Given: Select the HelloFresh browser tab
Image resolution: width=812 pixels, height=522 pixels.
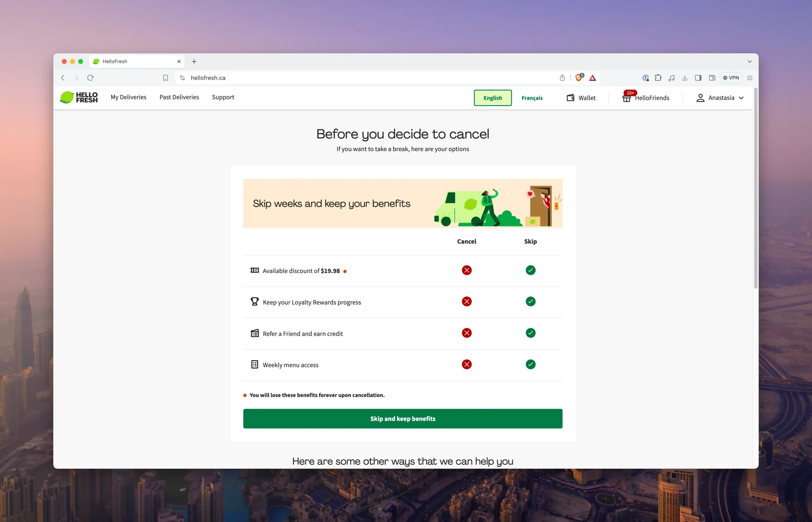Looking at the screenshot, I should [x=136, y=61].
